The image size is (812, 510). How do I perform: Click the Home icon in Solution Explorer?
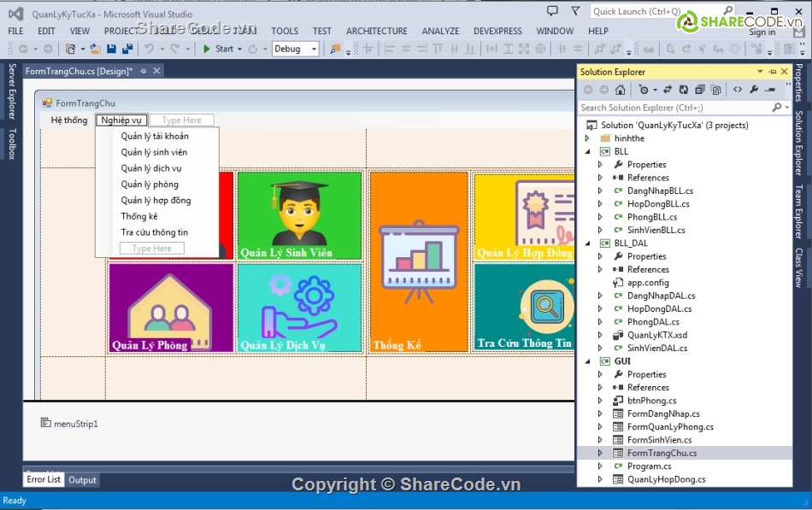click(x=620, y=90)
